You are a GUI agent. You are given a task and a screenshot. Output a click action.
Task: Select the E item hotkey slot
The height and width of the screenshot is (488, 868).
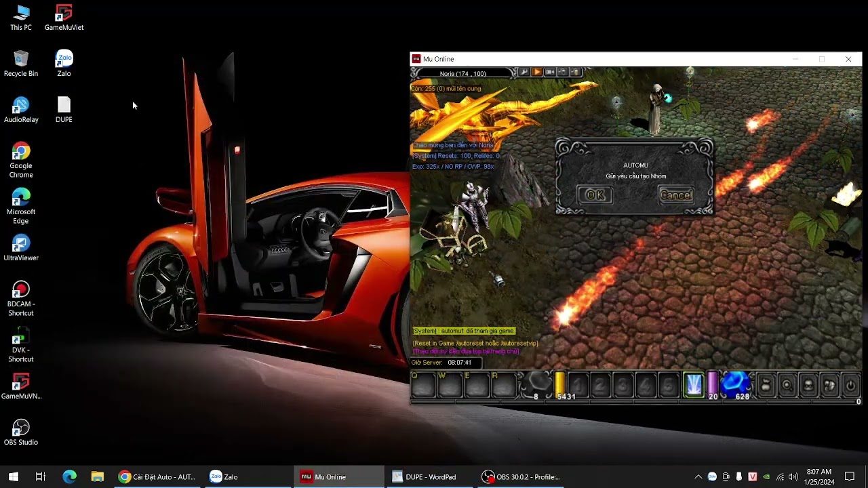point(477,385)
